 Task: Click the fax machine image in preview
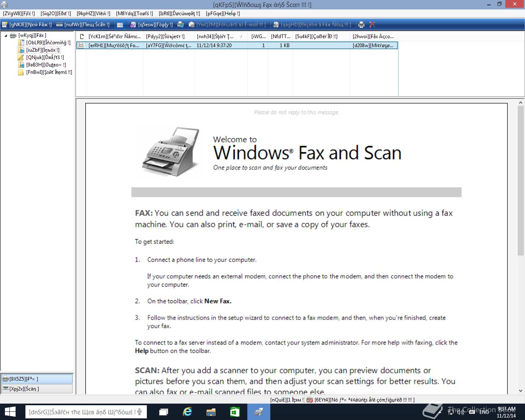[x=171, y=152]
